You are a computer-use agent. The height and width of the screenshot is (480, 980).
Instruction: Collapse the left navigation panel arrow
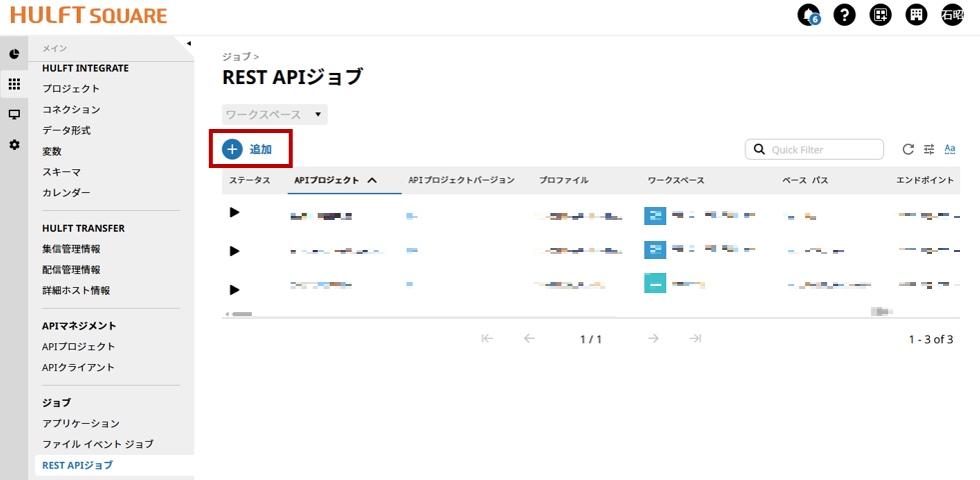click(x=188, y=43)
